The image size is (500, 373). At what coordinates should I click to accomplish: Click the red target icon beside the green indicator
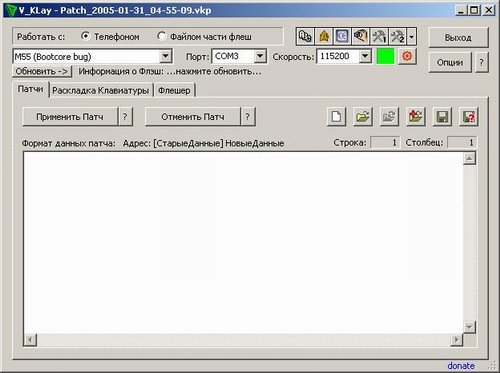pos(407,56)
